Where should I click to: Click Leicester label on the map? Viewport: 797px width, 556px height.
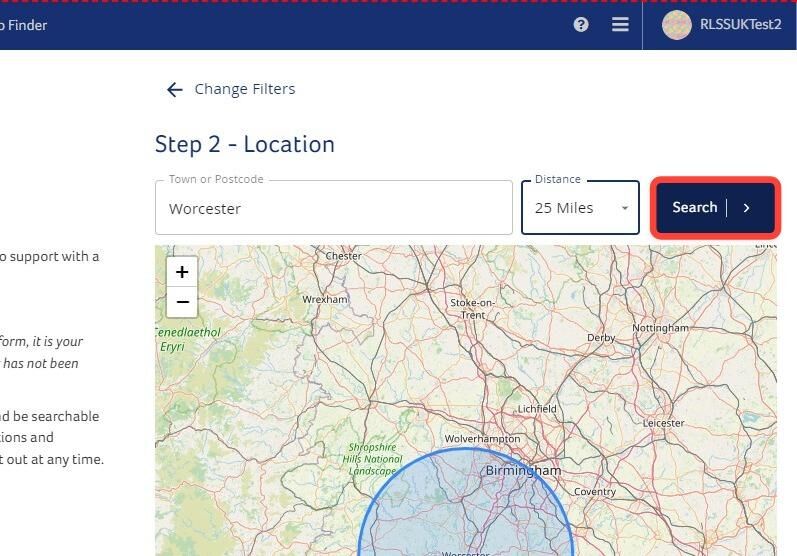click(663, 423)
